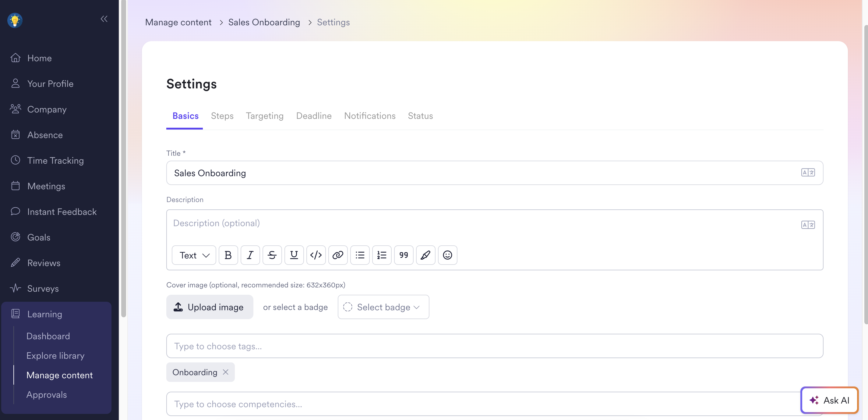
Task: Remove the Onboarding tag
Action: [x=226, y=372]
